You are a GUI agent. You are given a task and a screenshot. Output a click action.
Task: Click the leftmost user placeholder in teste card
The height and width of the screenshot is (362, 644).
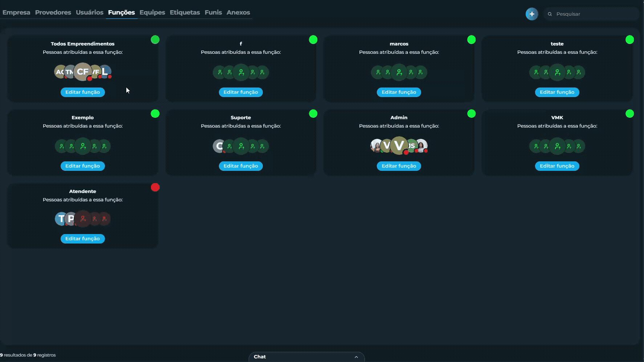click(x=536, y=72)
